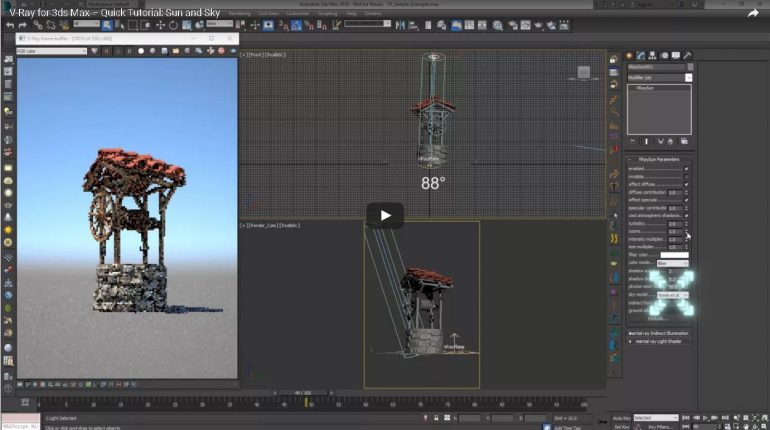Click the Pin Stack icon below modifier stack
This screenshot has width=770, height=430.
[x=632, y=141]
